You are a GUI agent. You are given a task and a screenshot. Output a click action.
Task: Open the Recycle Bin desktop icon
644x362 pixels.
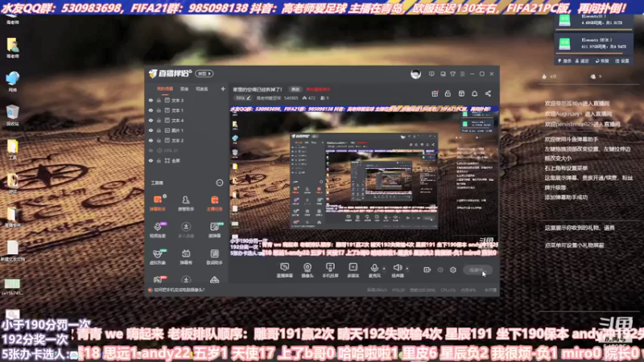click(x=13, y=115)
